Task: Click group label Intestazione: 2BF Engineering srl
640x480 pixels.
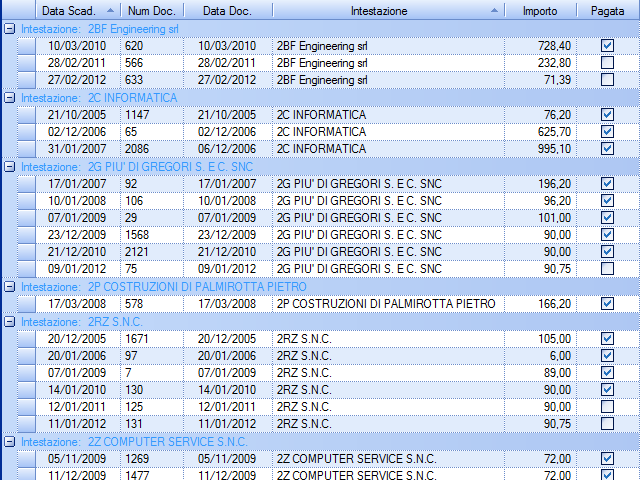Action: 100,29
